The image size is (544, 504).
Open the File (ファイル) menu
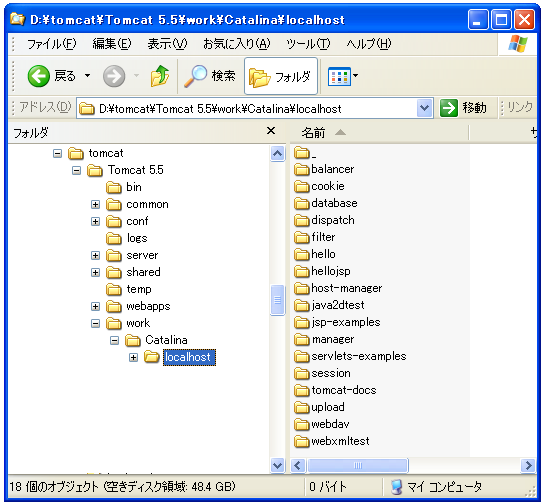coord(51,44)
